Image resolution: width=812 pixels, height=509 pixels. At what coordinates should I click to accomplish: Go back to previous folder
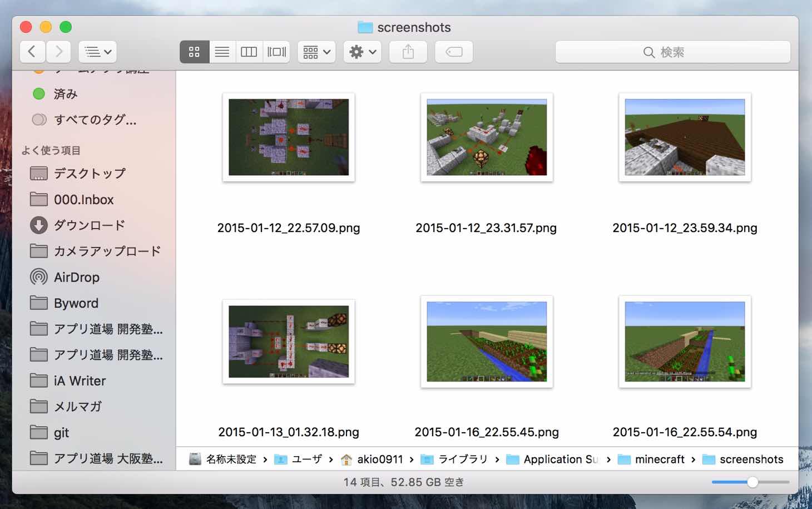tap(32, 52)
